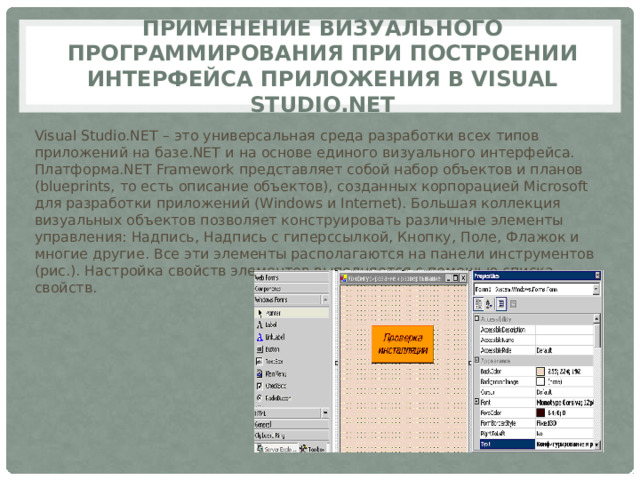Click the FormBorderStyle value 'Fixed3D'
The width and height of the screenshot is (640, 480).
547,423
